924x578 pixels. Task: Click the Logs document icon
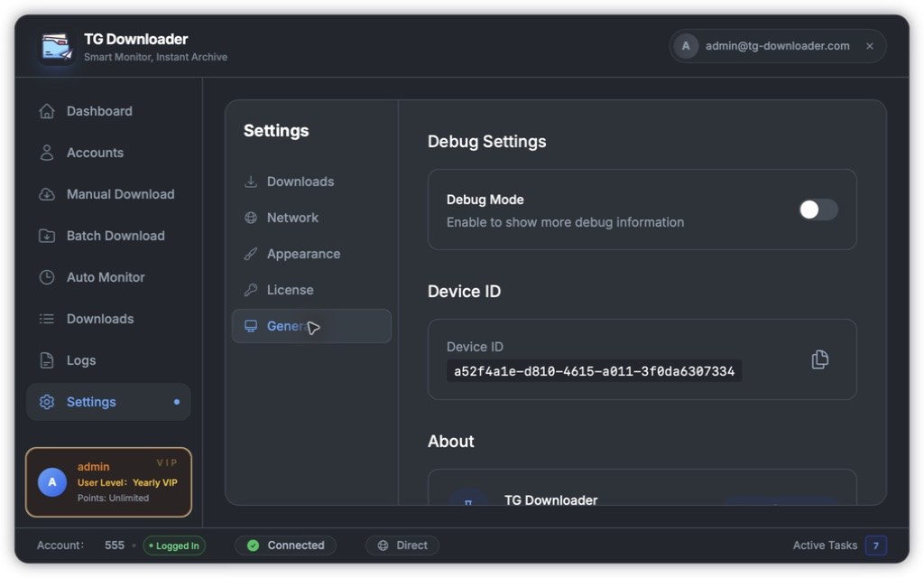47,360
